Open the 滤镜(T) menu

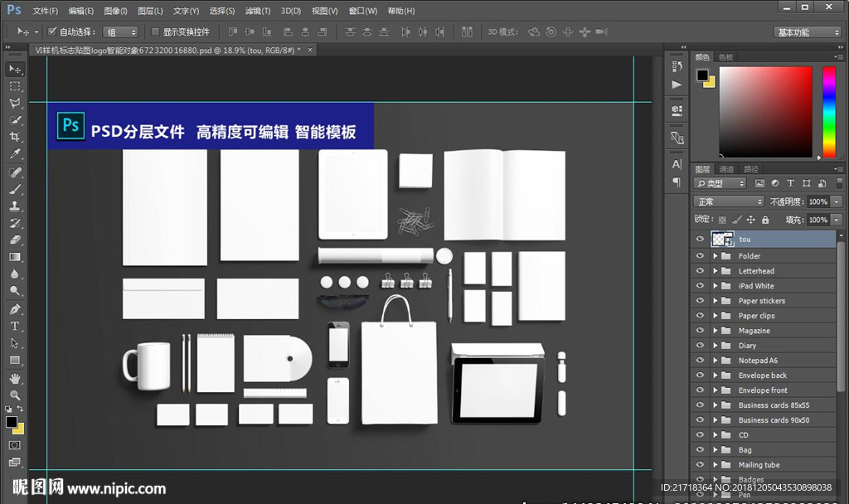(x=258, y=11)
